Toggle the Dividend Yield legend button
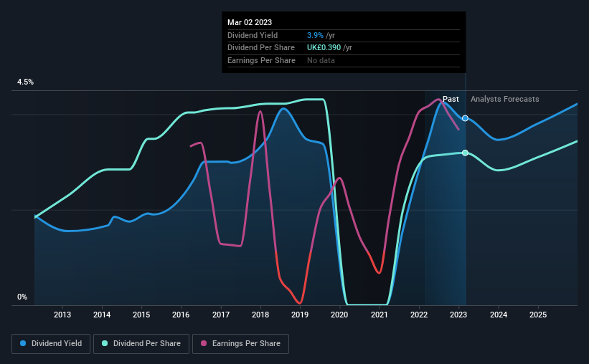589x364 pixels. coord(51,344)
